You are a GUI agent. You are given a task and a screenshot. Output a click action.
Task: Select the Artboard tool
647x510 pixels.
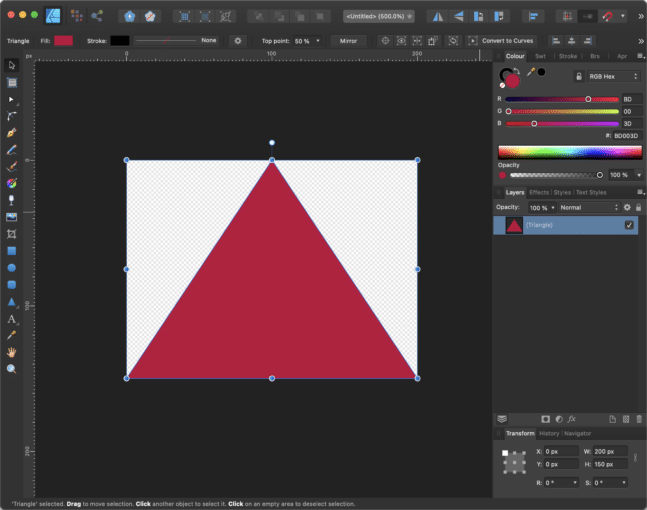12,83
